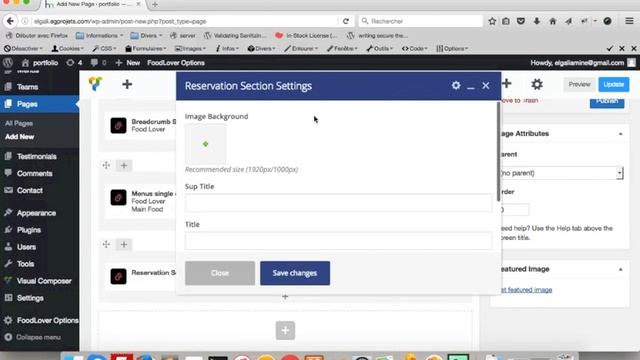The width and height of the screenshot is (640, 360).
Task: Open the Formulaires developer toolbar dropdown
Action: pyautogui.click(x=146, y=49)
